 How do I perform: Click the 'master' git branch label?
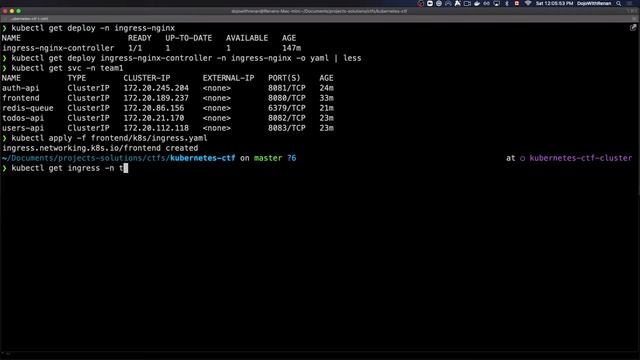268,158
